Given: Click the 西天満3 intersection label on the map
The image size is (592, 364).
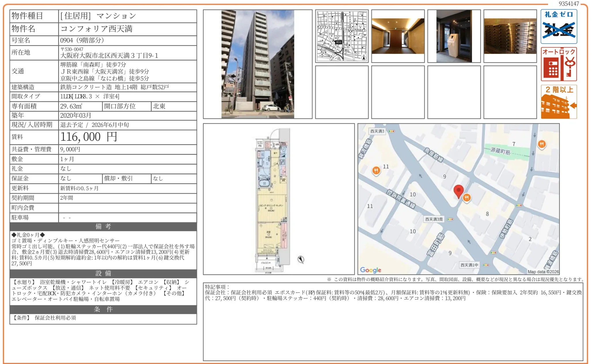Looking at the screenshot, I should pyautogui.click(x=377, y=131).
